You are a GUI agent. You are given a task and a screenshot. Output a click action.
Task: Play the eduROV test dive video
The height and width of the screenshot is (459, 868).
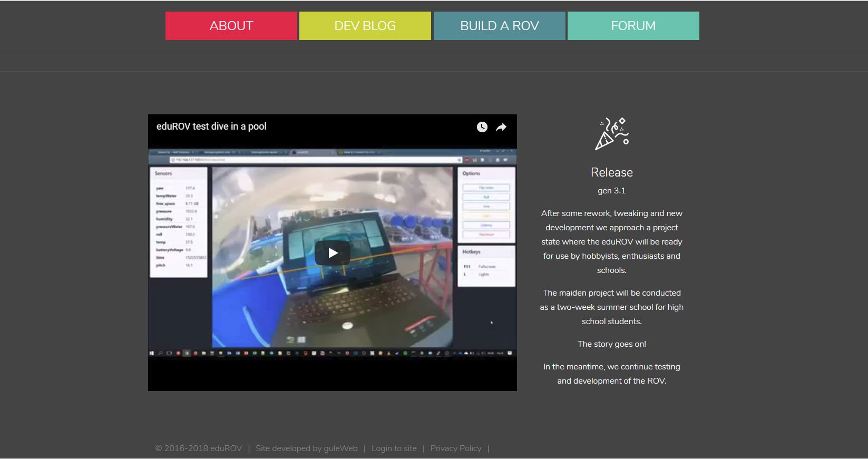pyautogui.click(x=332, y=253)
